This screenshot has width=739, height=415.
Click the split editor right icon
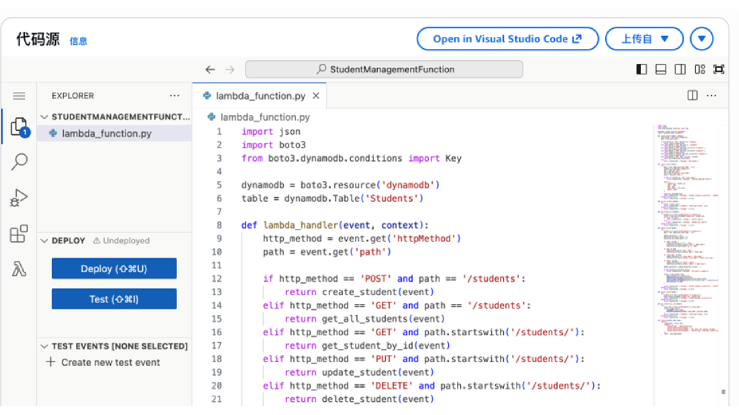coord(692,96)
